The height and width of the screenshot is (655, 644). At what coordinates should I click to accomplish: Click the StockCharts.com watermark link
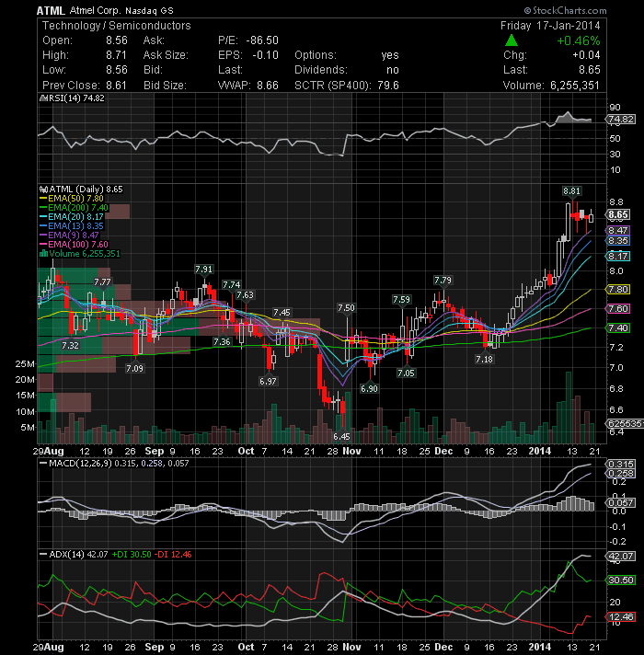[565, 10]
